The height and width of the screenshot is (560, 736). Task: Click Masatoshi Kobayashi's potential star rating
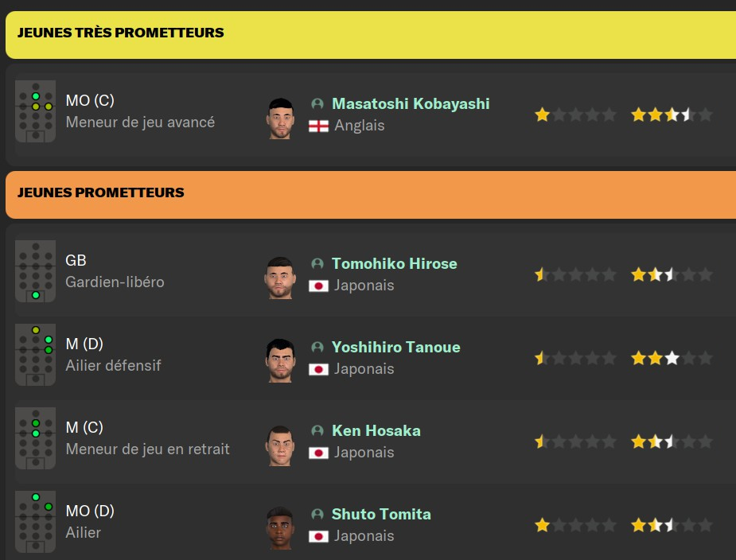point(671,115)
